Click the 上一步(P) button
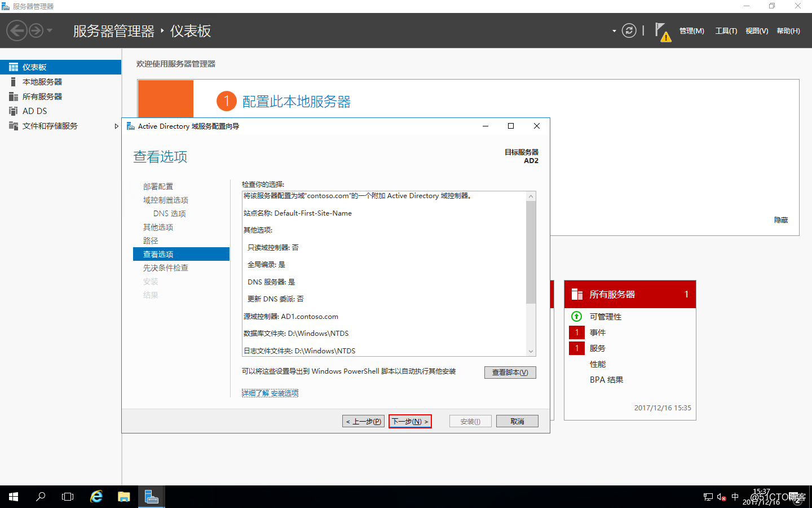812x508 pixels. (363, 421)
